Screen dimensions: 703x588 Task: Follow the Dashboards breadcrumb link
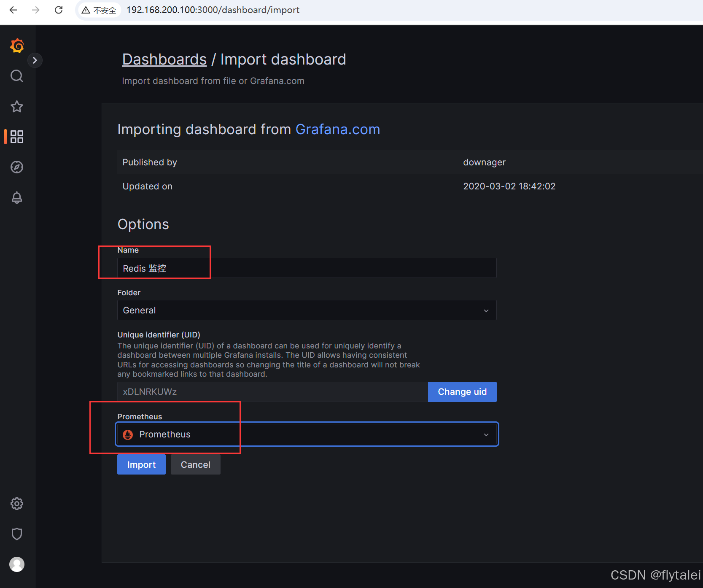click(x=164, y=59)
